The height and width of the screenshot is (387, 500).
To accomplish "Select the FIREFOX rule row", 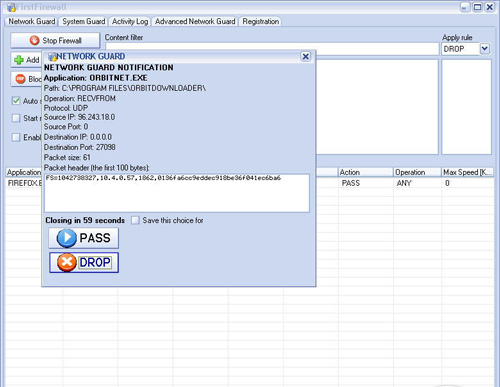I will [249, 183].
